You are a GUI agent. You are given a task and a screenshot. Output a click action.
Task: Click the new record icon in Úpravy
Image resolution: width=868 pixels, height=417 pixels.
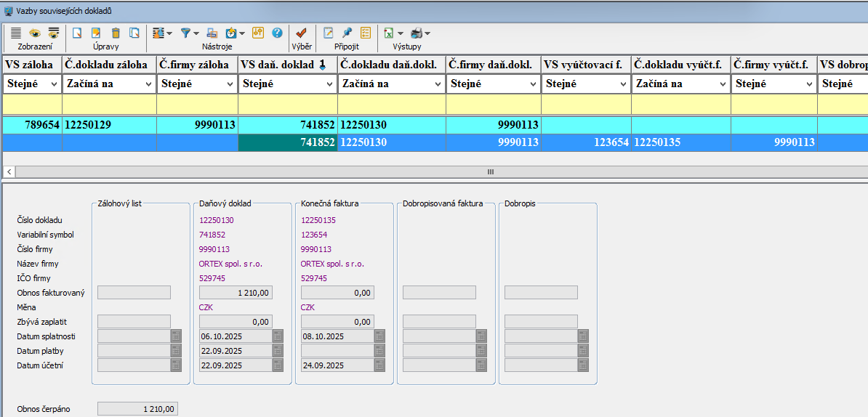(x=77, y=33)
